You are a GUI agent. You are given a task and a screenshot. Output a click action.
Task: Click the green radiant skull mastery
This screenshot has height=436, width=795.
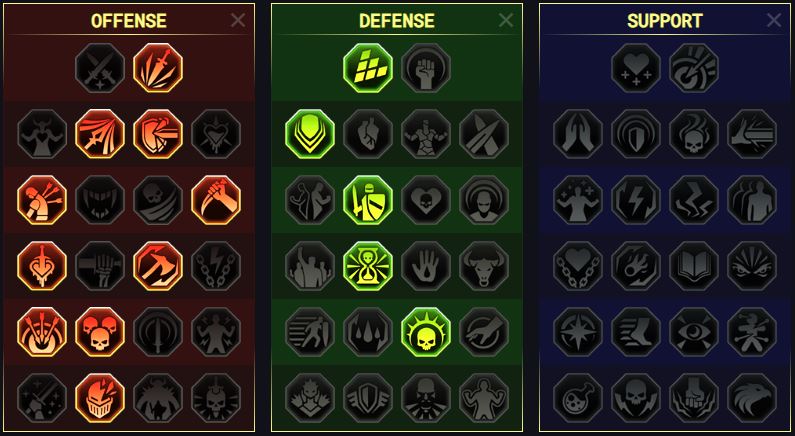426,332
